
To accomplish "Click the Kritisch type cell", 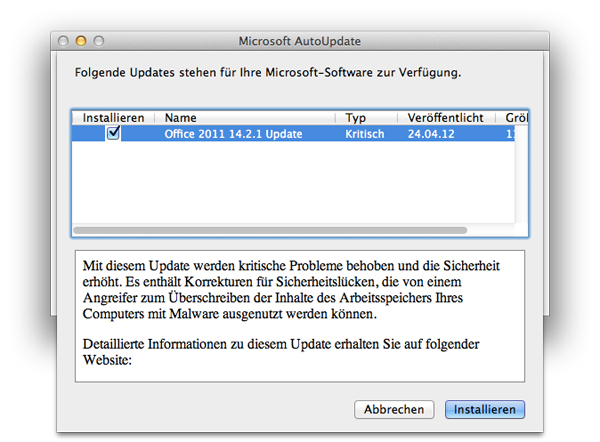I will coord(365,134).
